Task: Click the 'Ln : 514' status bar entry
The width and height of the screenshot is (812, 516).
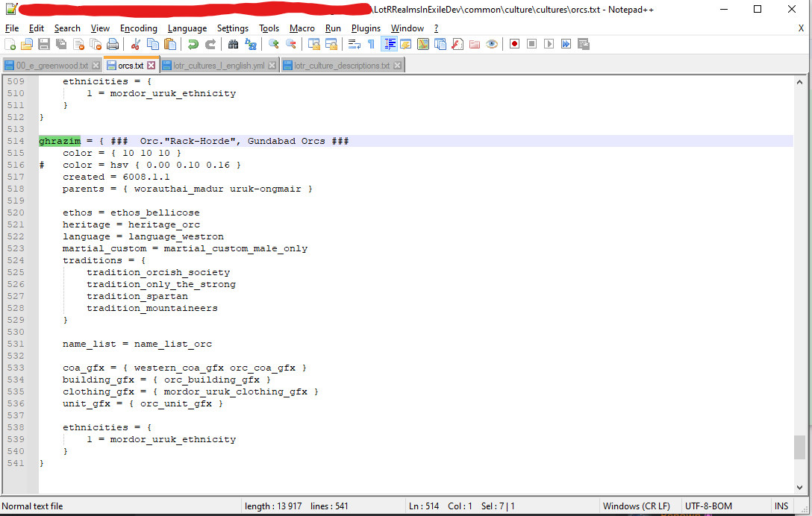Action: [424, 506]
